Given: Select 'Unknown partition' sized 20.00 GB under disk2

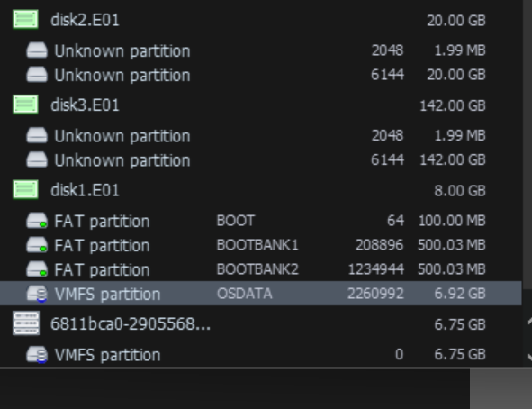Looking at the screenshot, I should pyautogui.click(x=260, y=75).
